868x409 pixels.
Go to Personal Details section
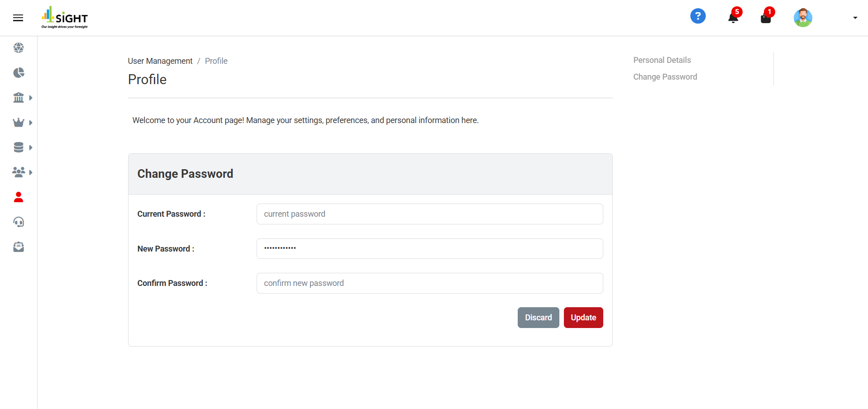coord(662,60)
